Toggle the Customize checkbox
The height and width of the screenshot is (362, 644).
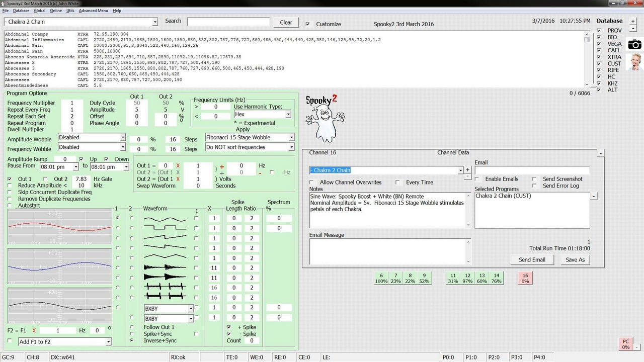coord(308,24)
